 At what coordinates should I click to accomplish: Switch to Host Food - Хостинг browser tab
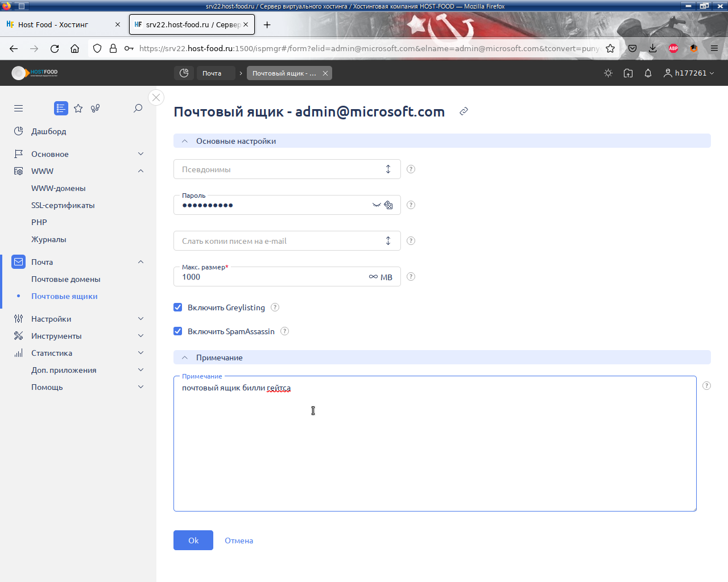tap(64, 24)
